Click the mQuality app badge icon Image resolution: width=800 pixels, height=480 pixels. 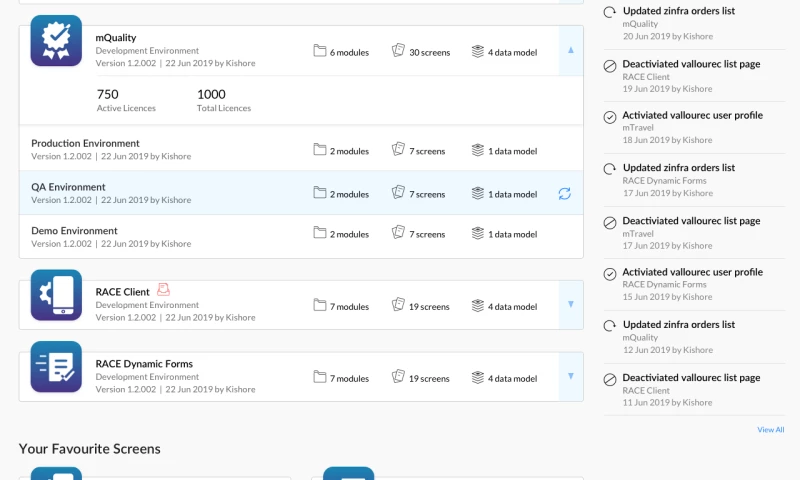pos(56,41)
